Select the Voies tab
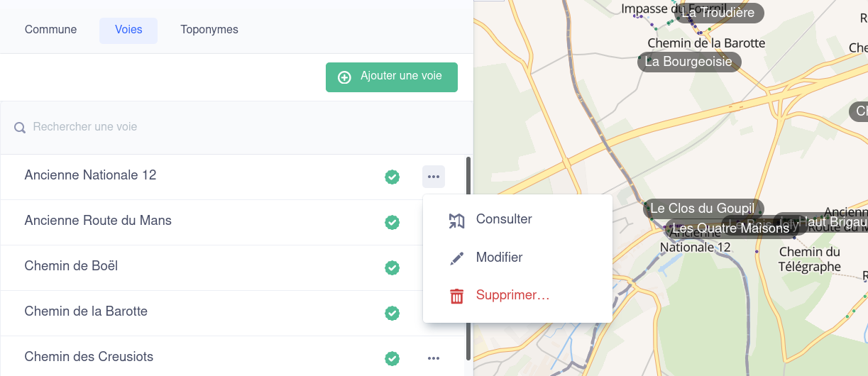The image size is (868, 376). 128,30
